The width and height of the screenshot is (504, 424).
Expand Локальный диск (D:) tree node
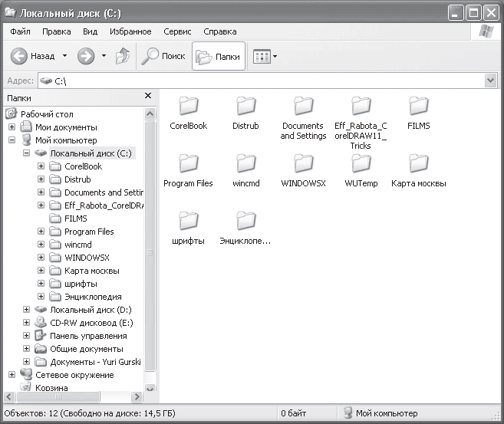(26, 310)
